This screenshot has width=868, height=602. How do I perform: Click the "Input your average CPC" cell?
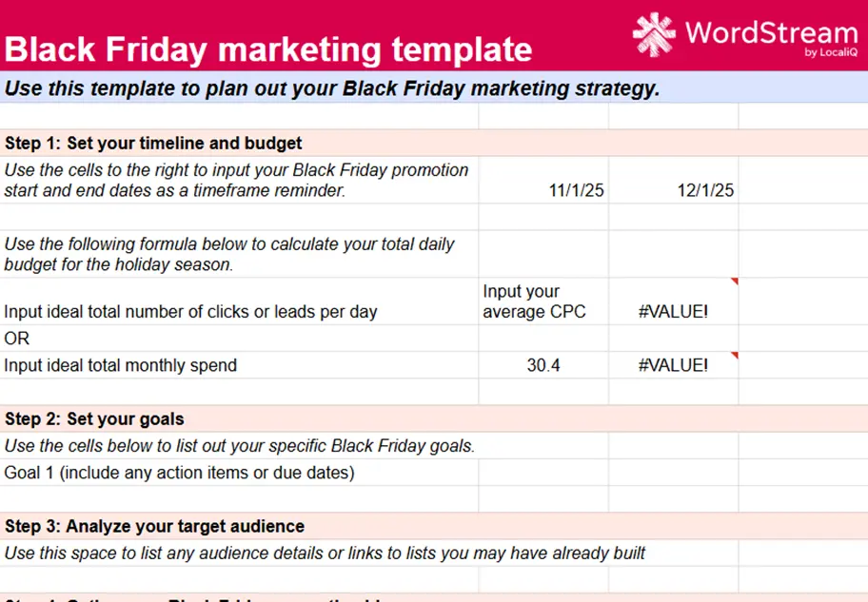[542, 301]
